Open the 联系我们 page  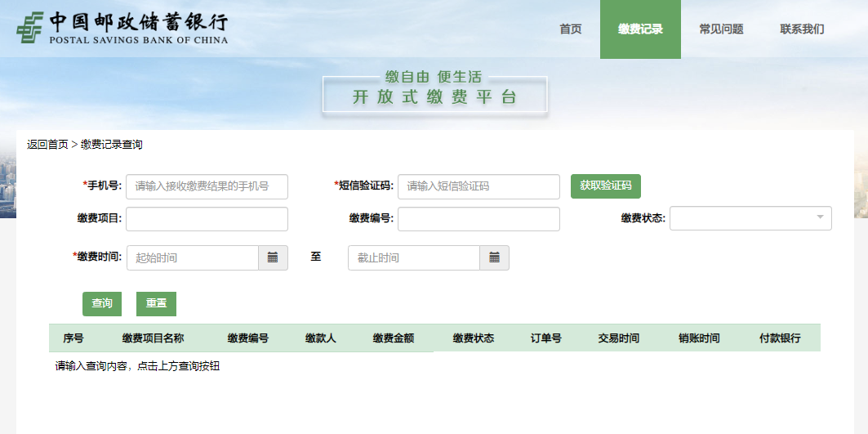(x=802, y=29)
